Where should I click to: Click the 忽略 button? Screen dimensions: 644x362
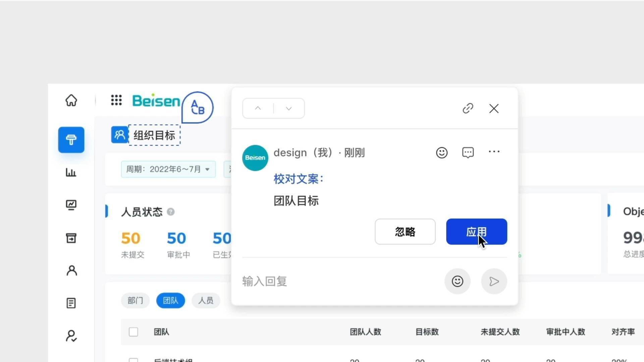coord(405,232)
